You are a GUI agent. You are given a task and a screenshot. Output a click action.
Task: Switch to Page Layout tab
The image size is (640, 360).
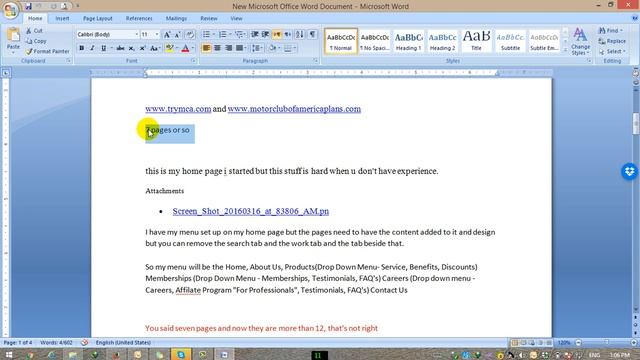98,18
